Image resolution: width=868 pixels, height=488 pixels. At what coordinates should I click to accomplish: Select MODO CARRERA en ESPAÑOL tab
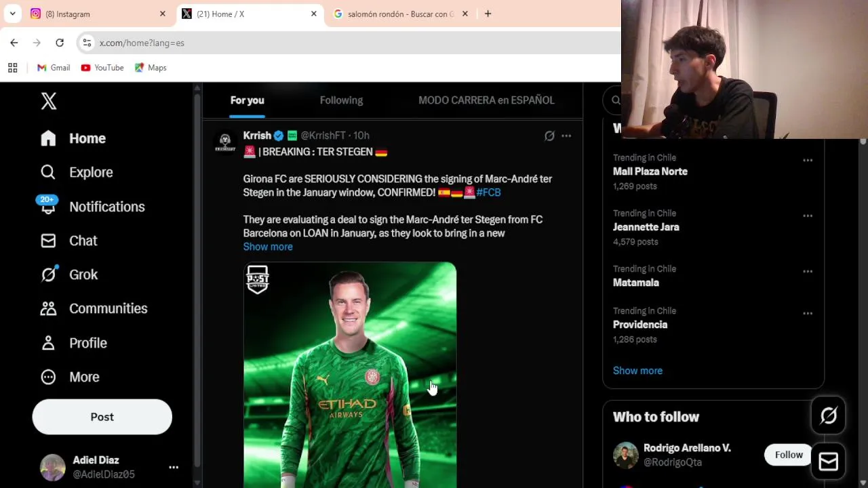(x=486, y=100)
